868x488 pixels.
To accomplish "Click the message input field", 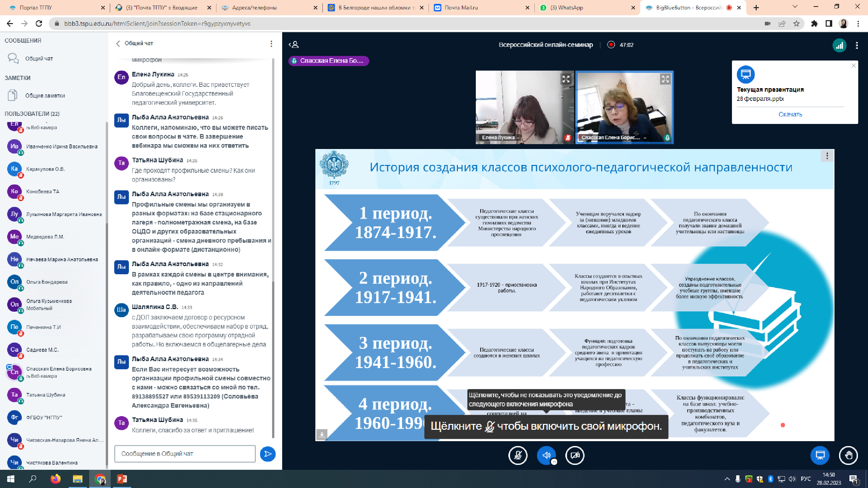I will point(185,454).
